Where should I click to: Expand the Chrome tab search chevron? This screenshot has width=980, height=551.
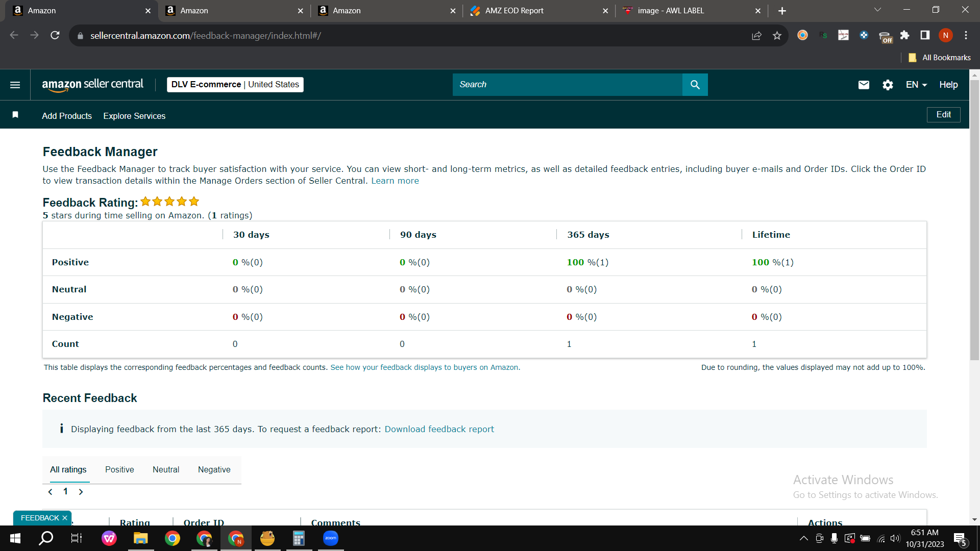(x=877, y=10)
